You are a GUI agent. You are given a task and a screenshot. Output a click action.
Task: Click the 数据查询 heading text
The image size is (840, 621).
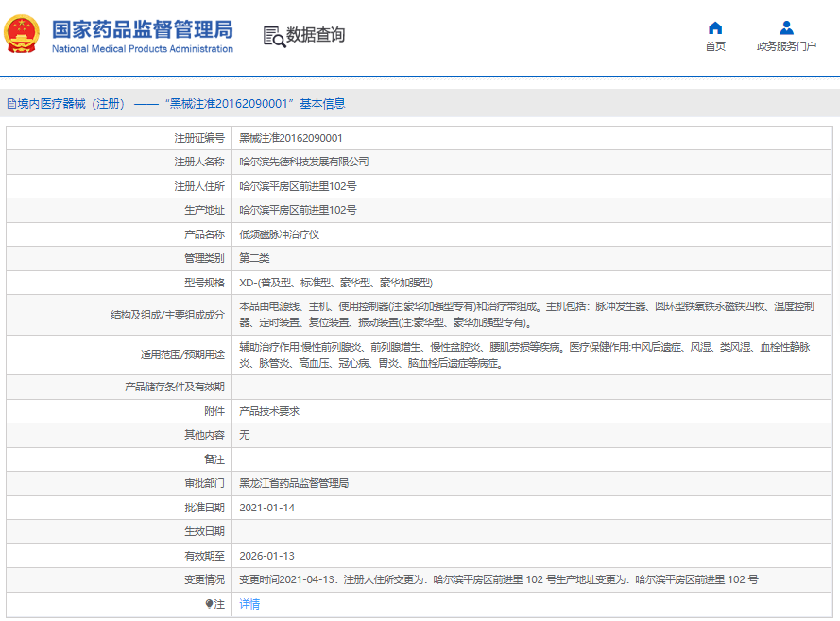click(x=316, y=35)
